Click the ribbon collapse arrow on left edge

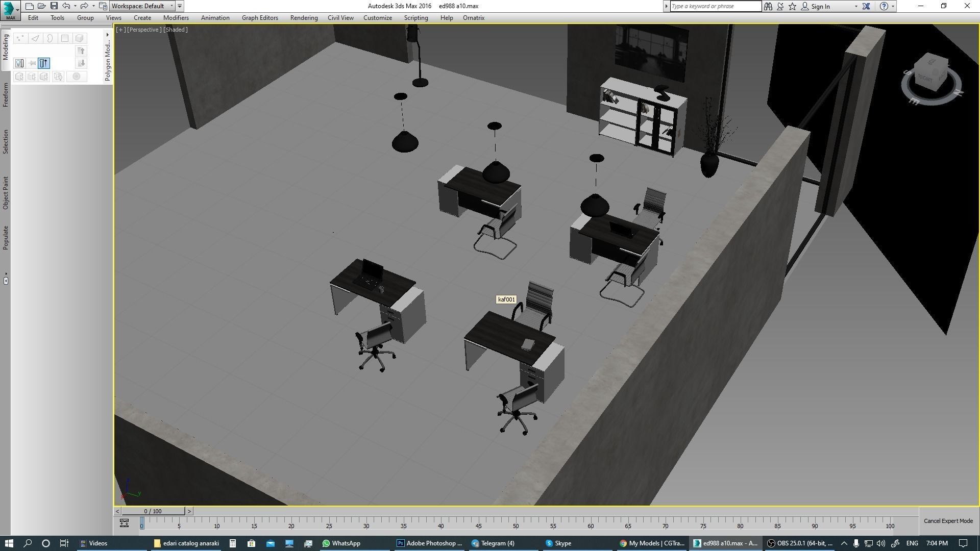[x=6, y=281]
